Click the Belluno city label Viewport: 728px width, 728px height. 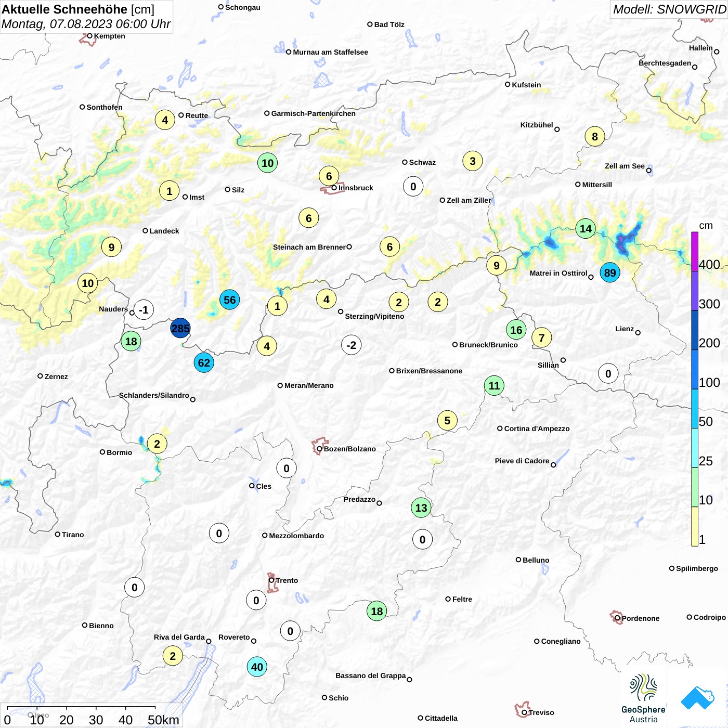(536, 560)
